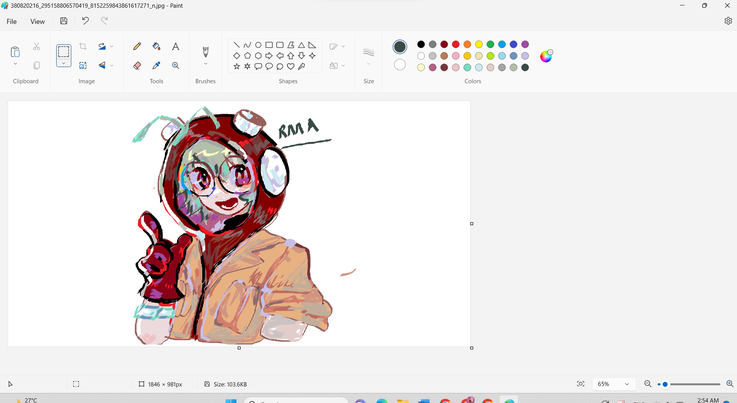Expand the Flip dropdown arrow

pyautogui.click(x=112, y=65)
